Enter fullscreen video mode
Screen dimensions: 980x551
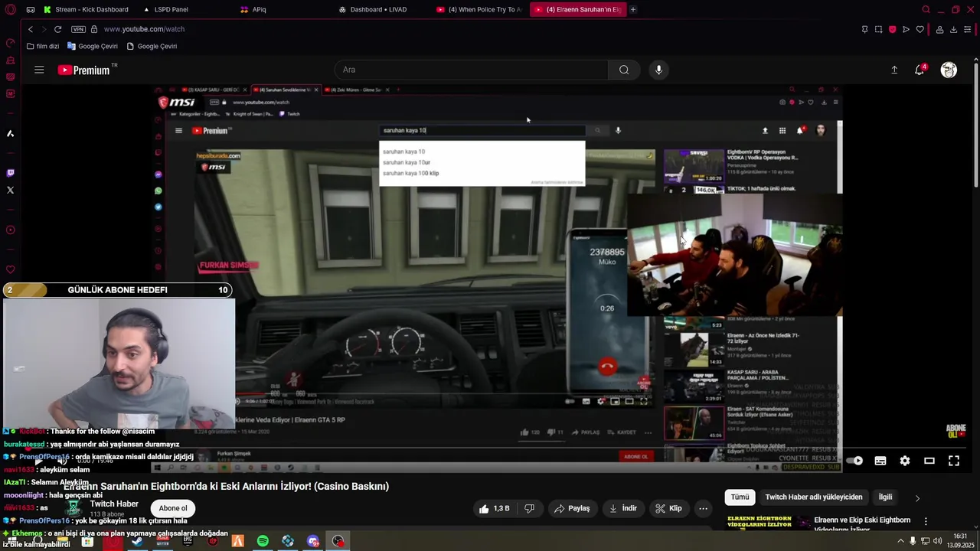pos(954,461)
